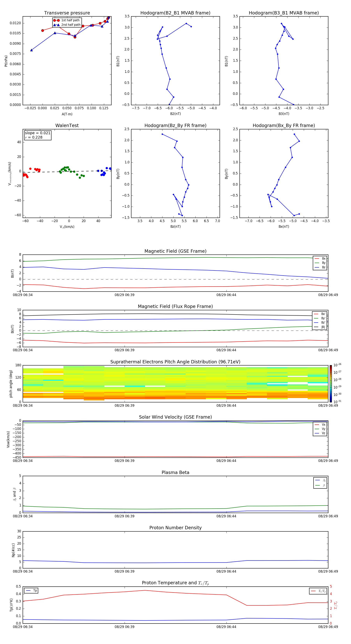This screenshot has height=644, width=351.
Task: Click '08/29 06:39' under GSE magnetic field plot
Action: 124,295
